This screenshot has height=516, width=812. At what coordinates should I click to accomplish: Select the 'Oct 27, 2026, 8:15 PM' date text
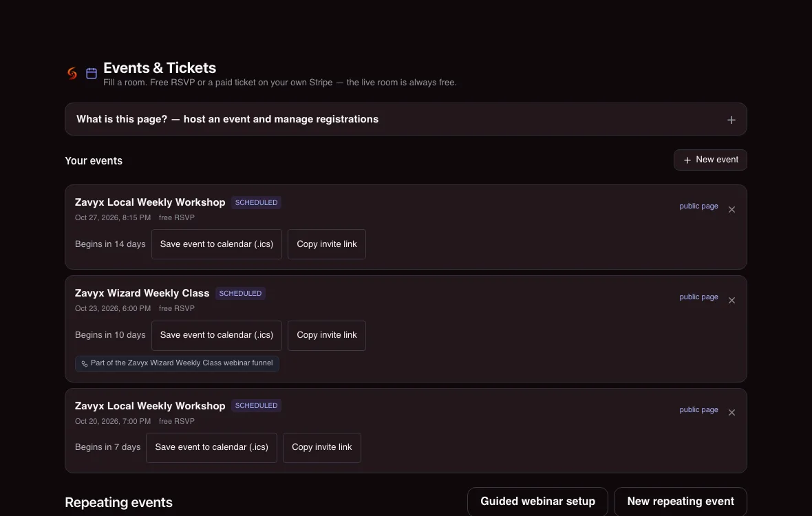113,218
